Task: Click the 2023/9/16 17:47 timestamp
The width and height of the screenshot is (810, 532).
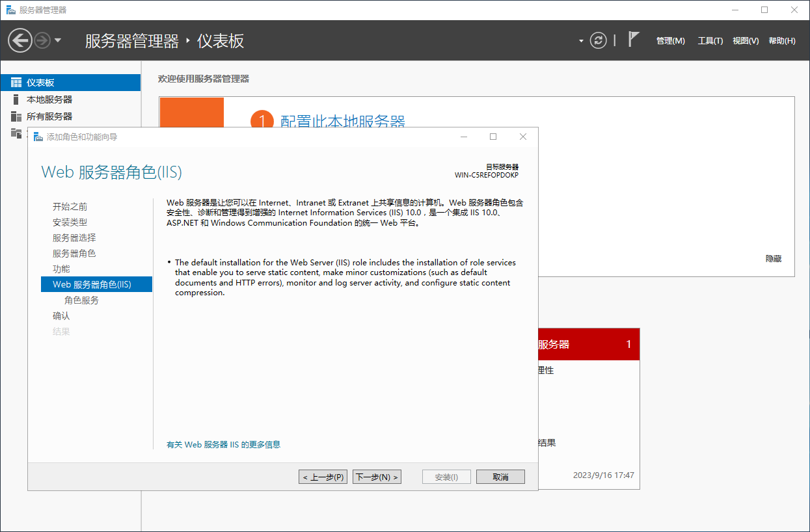Action: click(603, 475)
